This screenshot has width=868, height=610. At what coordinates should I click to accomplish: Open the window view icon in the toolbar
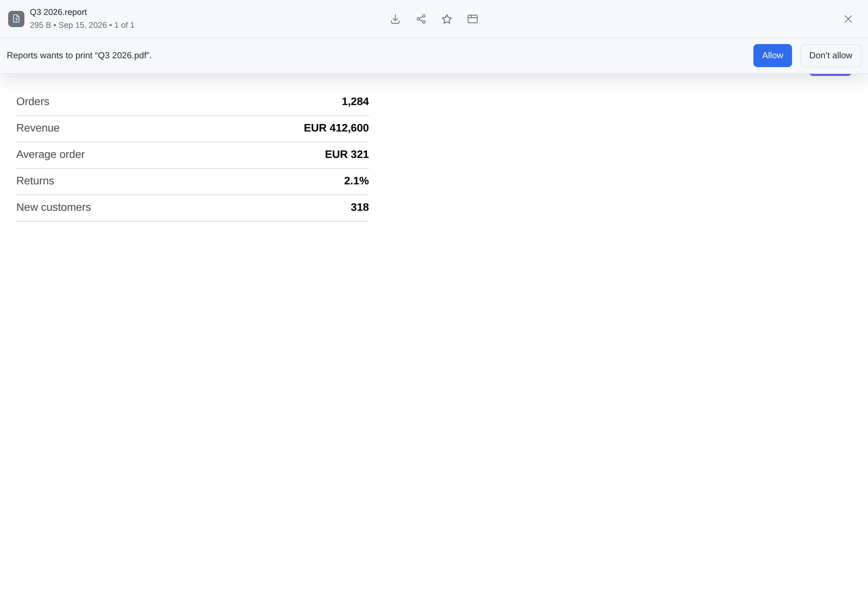(x=473, y=19)
